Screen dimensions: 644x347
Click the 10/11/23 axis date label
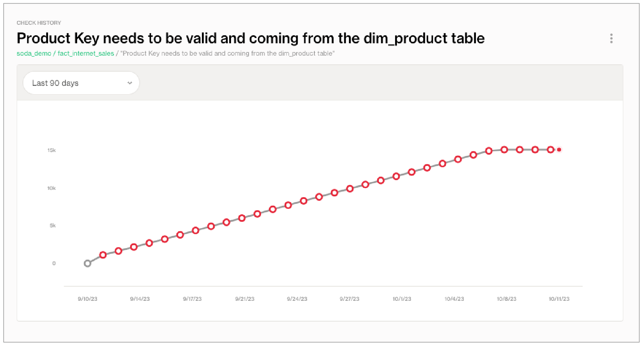559,299
